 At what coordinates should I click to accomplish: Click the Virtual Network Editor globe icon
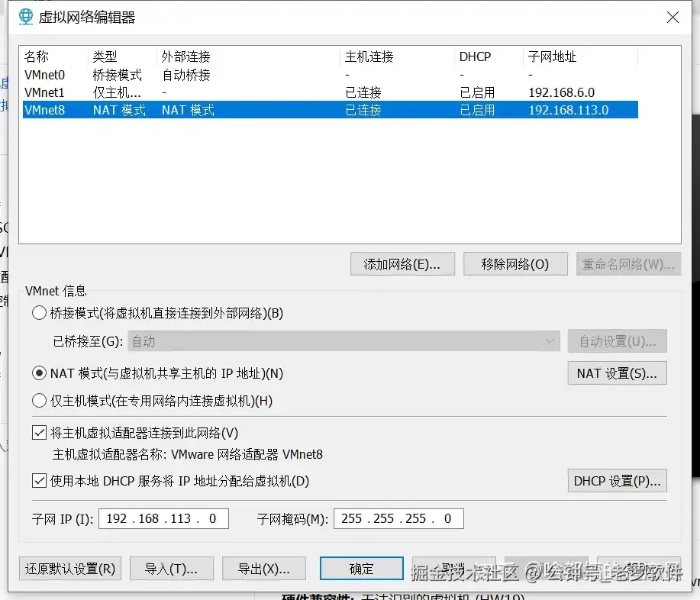tap(26, 17)
